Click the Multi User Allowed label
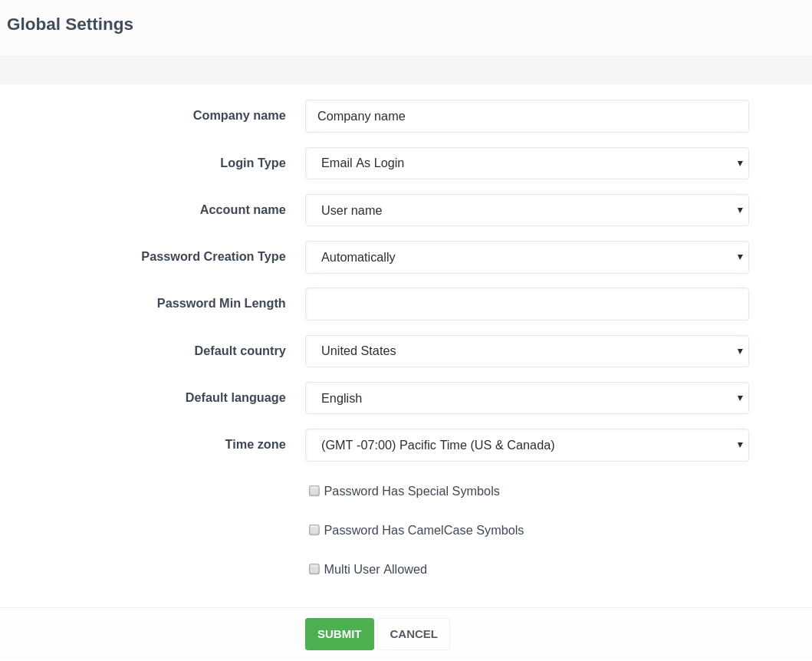The height and width of the screenshot is (661, 812). [x=375, y=569]
